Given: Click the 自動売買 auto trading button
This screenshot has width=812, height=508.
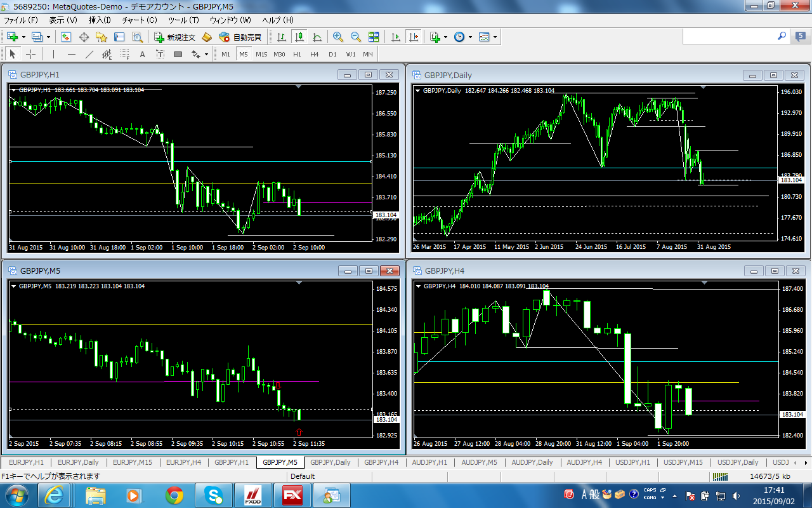Looking at the screenshot, I should pyautogui.click(x=240, y=37).
